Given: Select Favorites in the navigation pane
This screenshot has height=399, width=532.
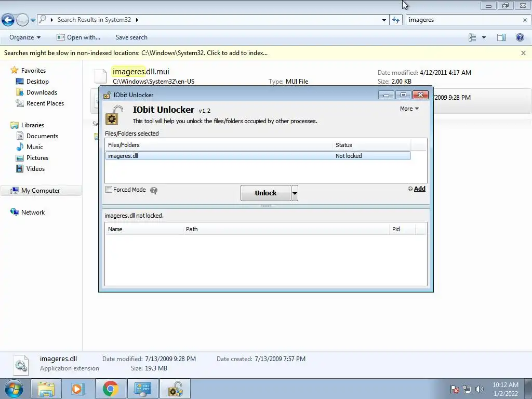Looking at the screenshot, I should point(33,71).
